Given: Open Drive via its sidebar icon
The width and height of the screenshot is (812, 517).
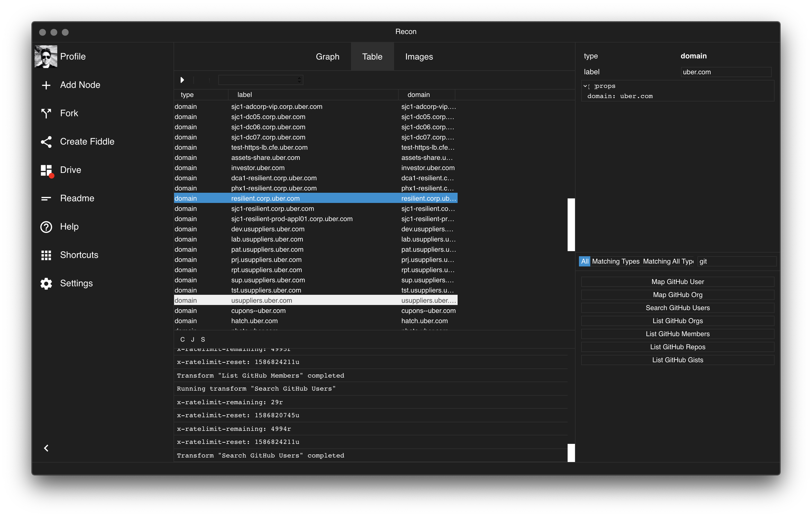Looking at the screenshot, I should tap(46, 170).
